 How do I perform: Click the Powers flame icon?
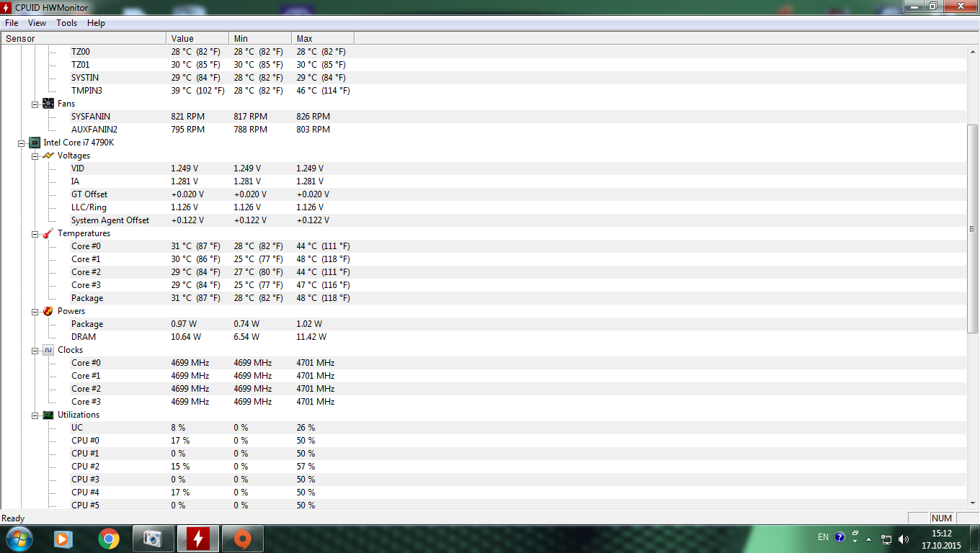point(48,311)
